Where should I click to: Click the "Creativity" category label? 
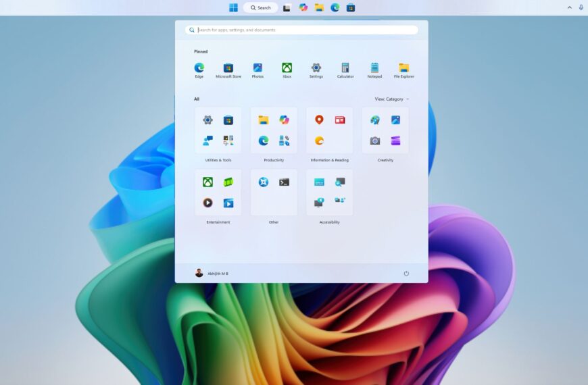coord(385,160)
